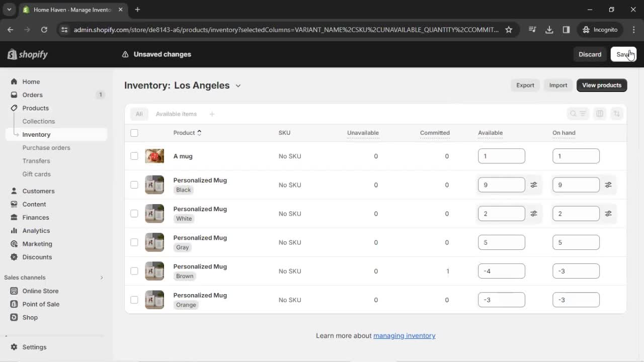The width and height of the screenshot is (644, 362).
Task: Sort by Product column header
Action: 187,133
